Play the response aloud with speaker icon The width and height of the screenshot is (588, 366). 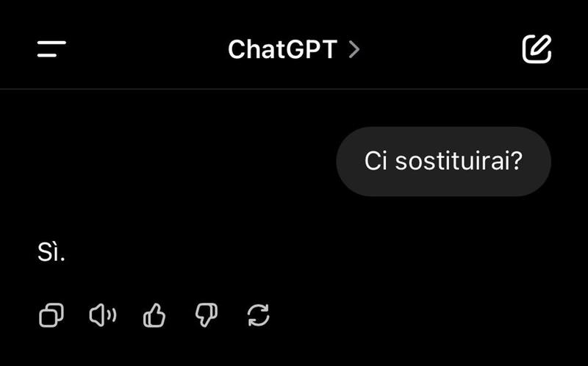coord(103,315)
